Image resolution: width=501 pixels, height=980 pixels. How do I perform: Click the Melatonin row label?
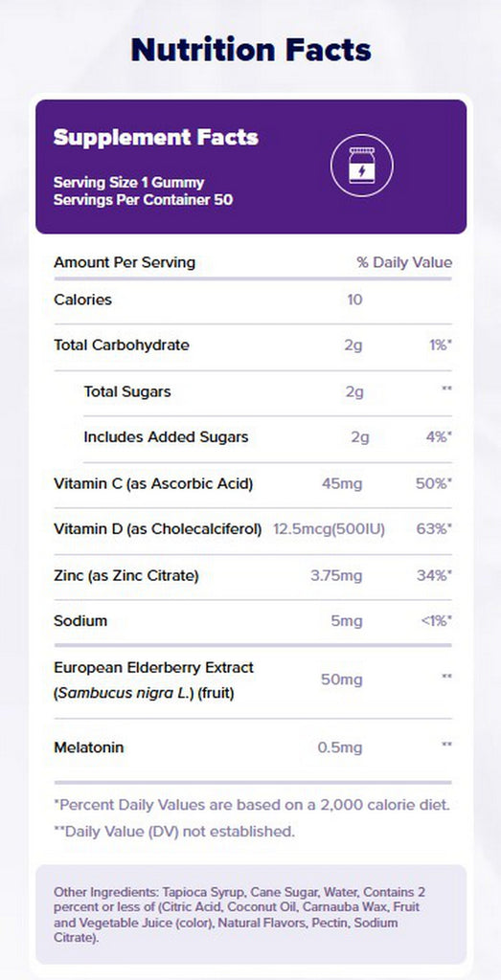click(x=89, y=747)
